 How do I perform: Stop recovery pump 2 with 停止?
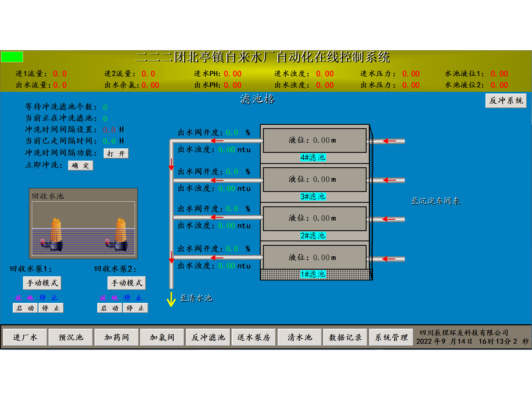[x=135, y=308]
